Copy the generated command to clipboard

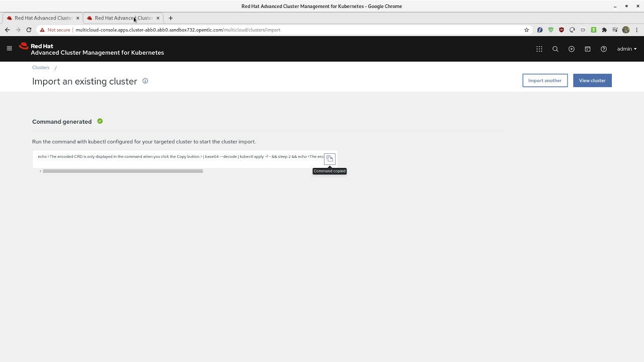(330, 158)
